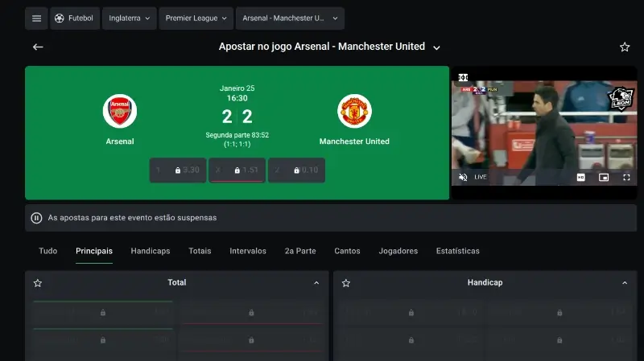Unmute the live video stream
This screenshot has width=644, height=361.
463,177
